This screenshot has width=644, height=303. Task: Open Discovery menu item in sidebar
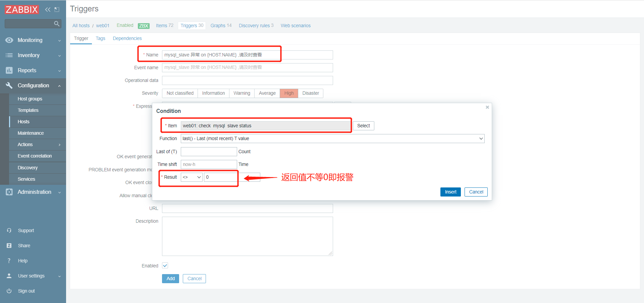[x=28, y=168]
